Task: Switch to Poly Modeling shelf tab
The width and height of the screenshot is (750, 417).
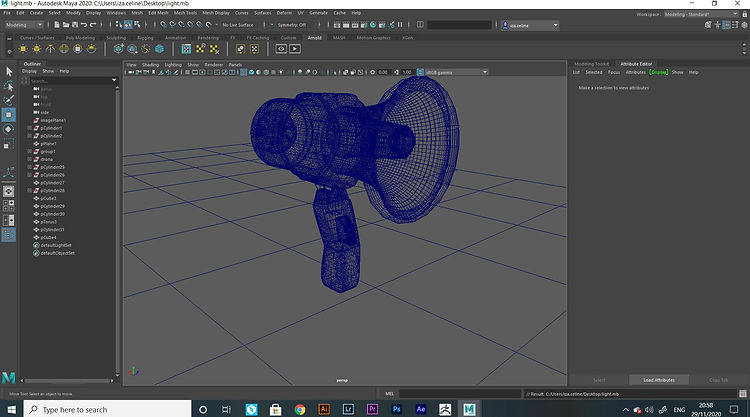Action: pos(80,38)
